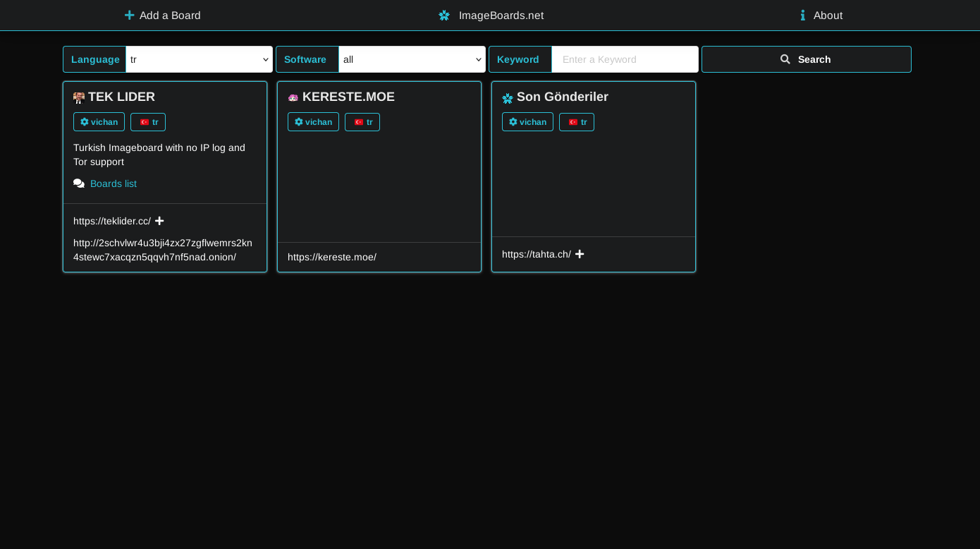Click the magnifier icon in Search button

(785, 59)
